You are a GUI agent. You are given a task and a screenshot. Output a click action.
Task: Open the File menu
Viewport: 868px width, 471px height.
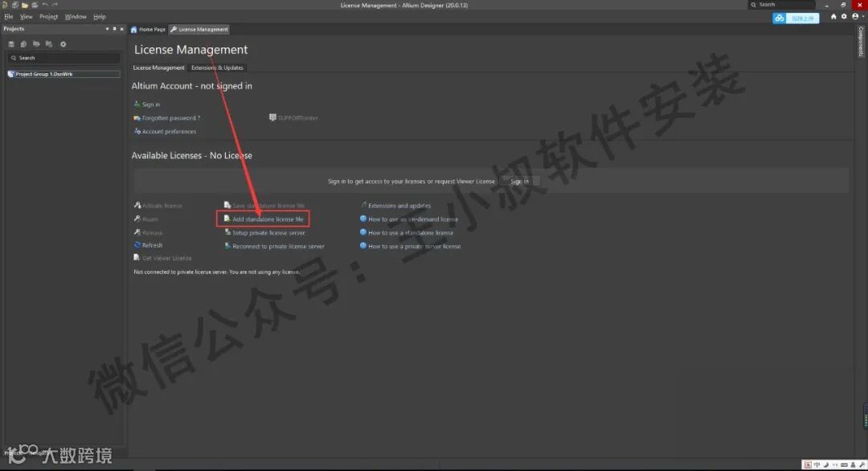tap(8, 17)
